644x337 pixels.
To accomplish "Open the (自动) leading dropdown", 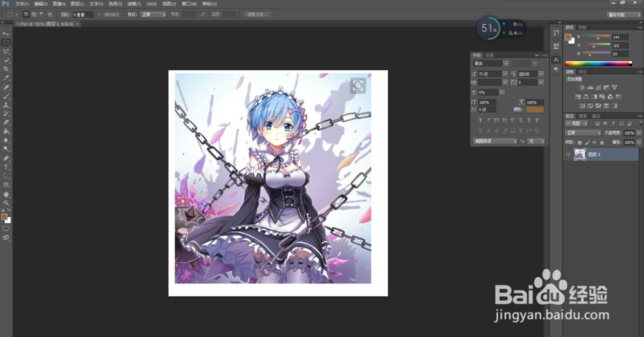I will [x=541, y=74].
